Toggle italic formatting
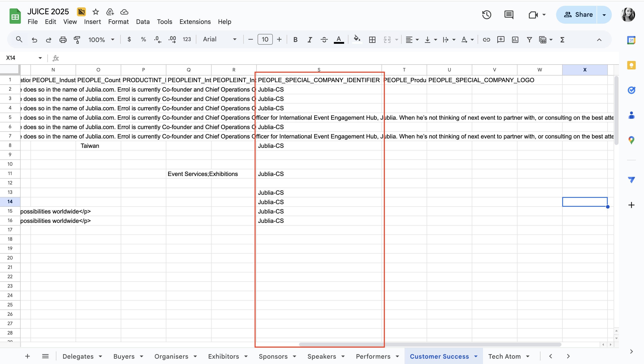 [x=310, y=40]
